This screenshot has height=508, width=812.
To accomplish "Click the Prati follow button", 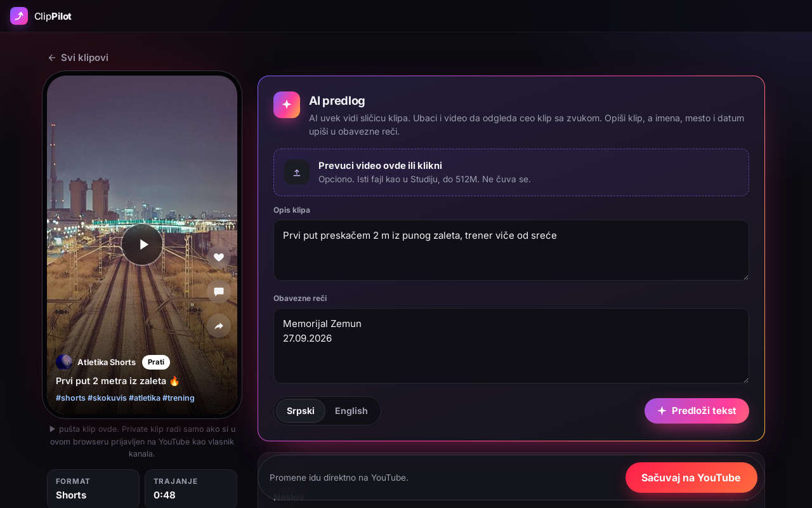I will coord(156,362).
